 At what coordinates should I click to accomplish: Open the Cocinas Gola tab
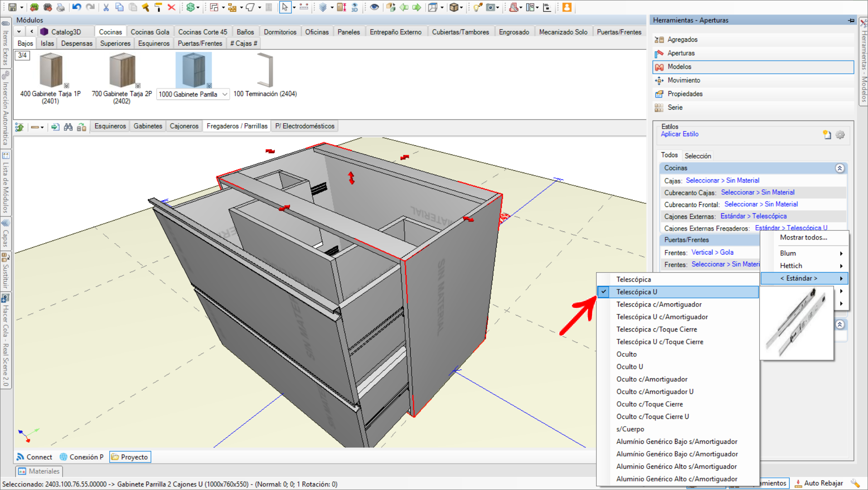[x=150, y=32]
